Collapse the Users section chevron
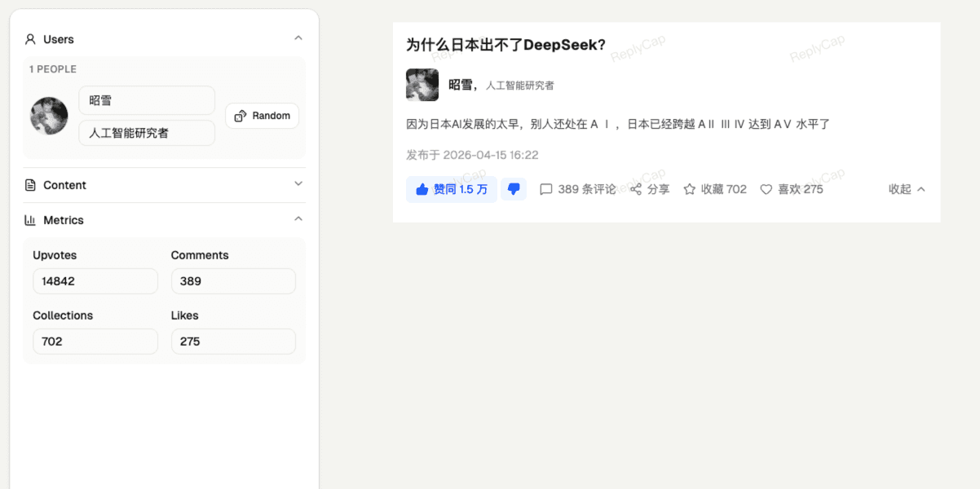Viewport: 980px width, 489px height. (x=298, y=38)
